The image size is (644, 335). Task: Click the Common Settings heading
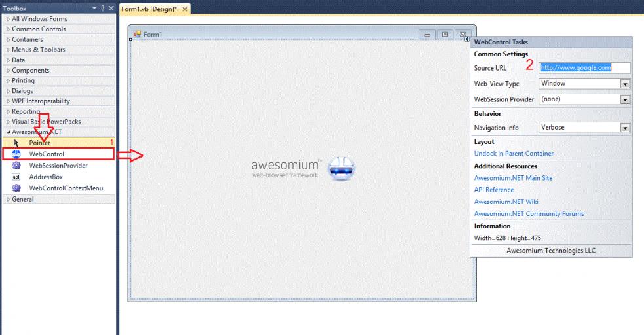click(501, 54)
